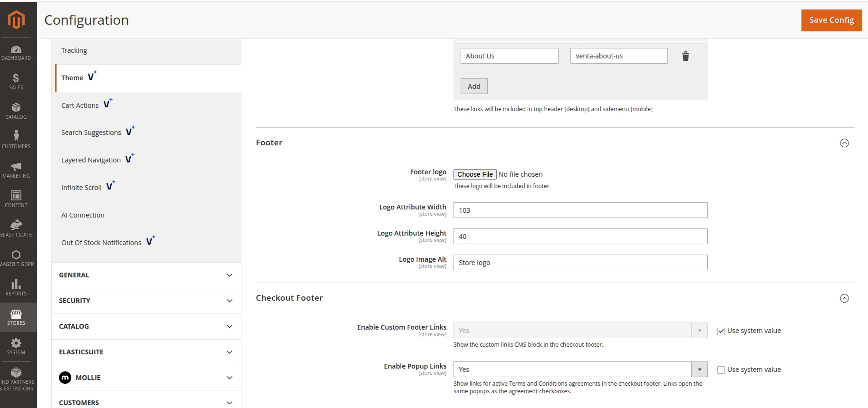Click the Logo Image Alt field
Viewport: 868px width, 408px height.
click(x=580, y=263)
